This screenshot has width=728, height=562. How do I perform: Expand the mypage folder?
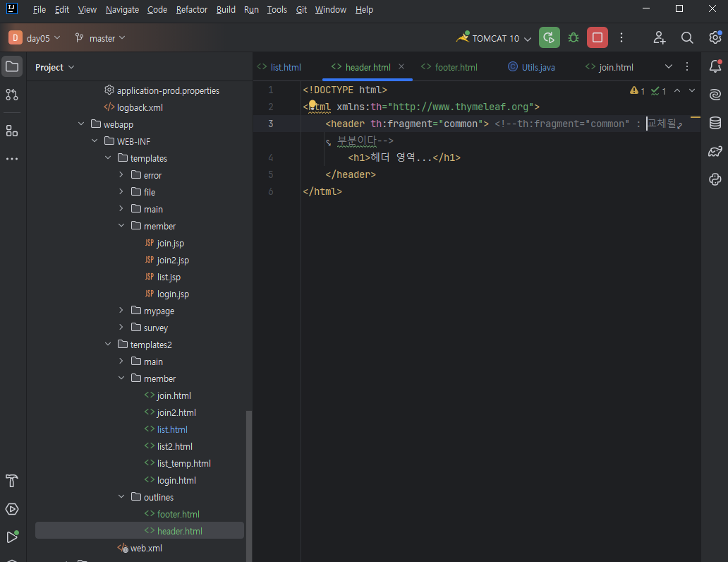pyautogui.click(x=121, y=310)
